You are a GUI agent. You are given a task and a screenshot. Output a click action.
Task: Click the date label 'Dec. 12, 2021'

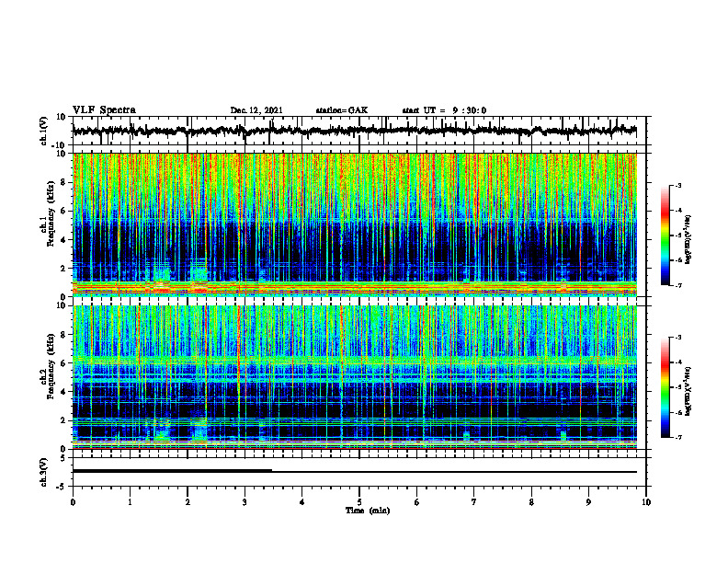click(x=256, y=110)
